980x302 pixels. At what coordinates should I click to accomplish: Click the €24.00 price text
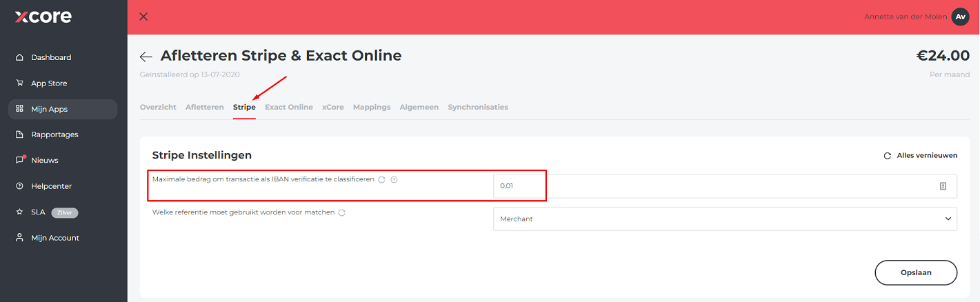tap(943, 55)
